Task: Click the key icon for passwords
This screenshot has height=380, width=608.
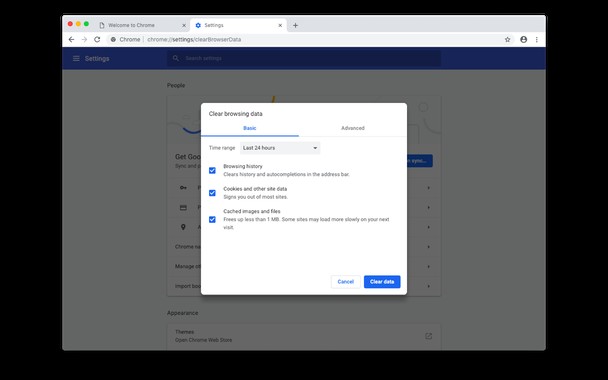Action: pyautogui.click(x=183, y=188)
